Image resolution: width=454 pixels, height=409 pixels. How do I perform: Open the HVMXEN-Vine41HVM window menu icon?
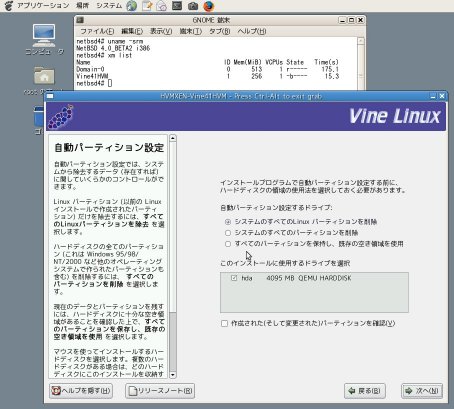[50, 96]
